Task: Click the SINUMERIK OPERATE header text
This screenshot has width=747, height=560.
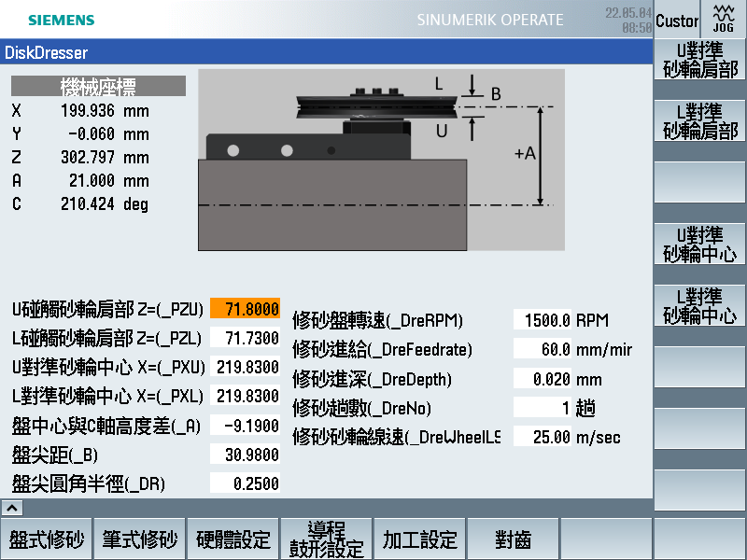Action: [490, 20]
